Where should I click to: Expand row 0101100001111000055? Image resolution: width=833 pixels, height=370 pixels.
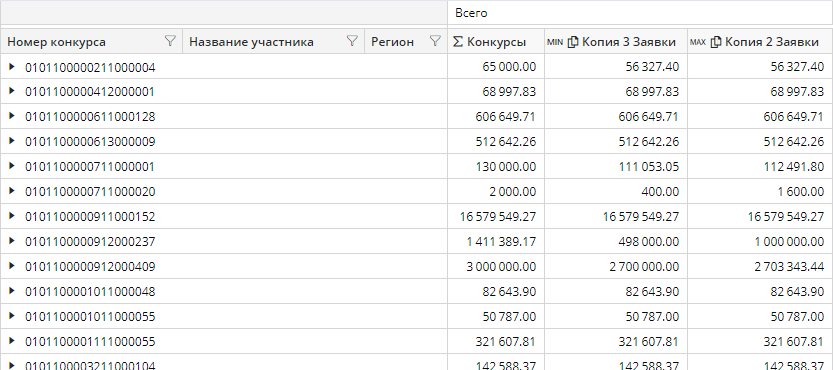12,341
